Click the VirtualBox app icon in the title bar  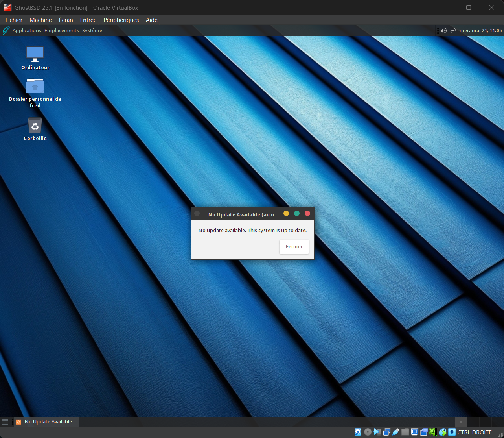[7, 7]
